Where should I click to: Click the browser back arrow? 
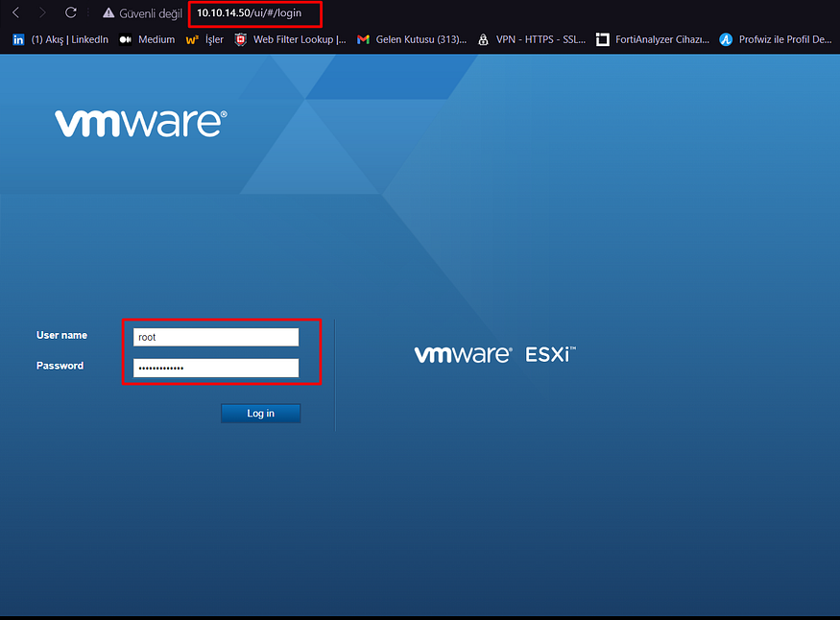pyautogui.click(x=16, y=12)
